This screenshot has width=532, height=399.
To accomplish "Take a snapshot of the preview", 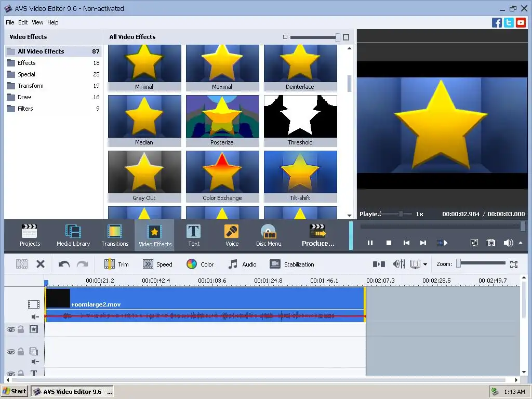I will coord(491,243).
